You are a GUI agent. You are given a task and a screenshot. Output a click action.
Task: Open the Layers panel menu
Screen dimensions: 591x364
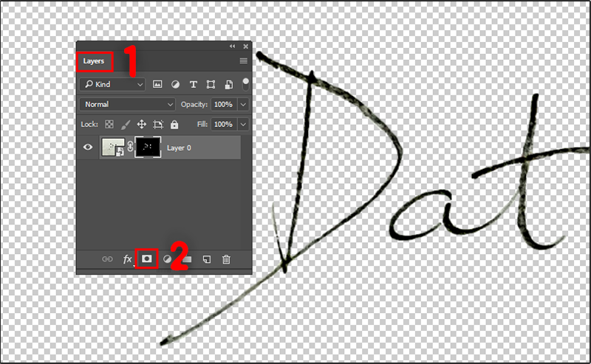[244, 61]
